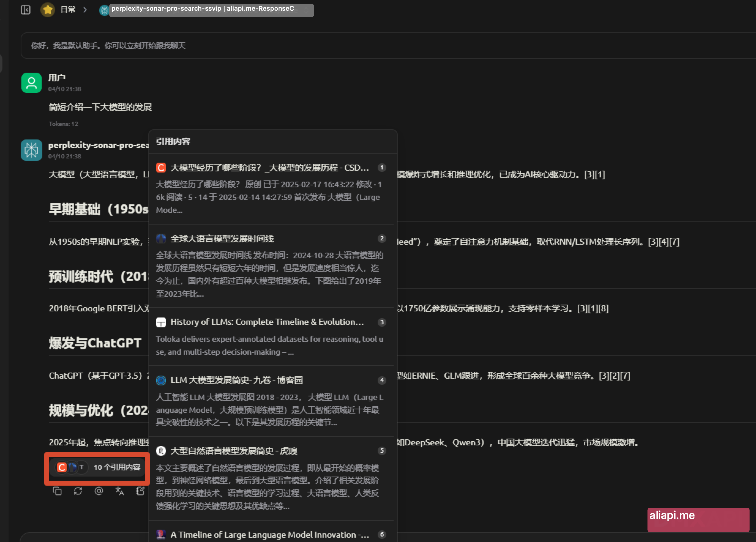Click favicon beside A Timeline of Large Language

161,535
